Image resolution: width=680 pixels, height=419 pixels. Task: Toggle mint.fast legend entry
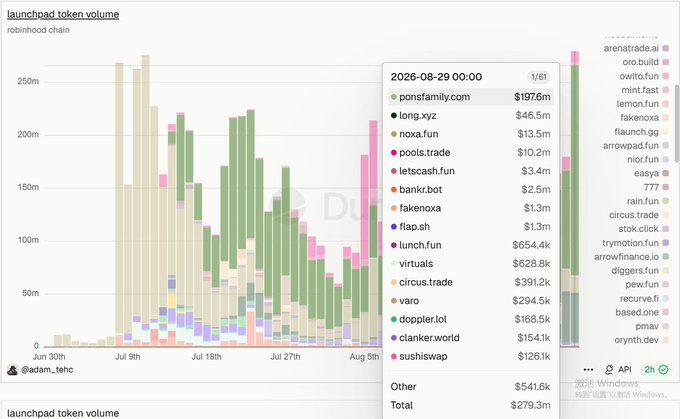pos(644,90)
